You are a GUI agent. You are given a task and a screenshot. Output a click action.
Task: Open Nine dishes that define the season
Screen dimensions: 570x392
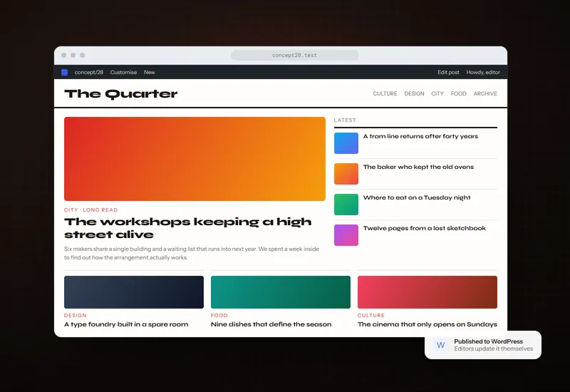271,324
